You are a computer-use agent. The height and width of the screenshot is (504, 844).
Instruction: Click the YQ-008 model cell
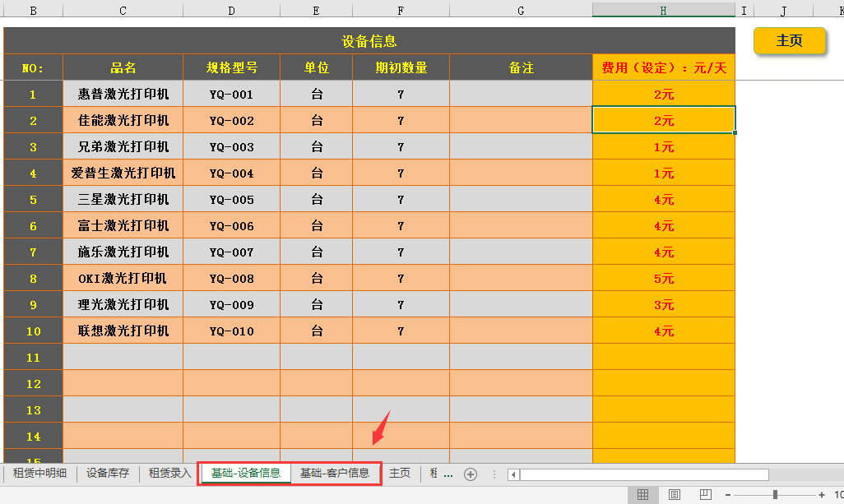click(x=231, y=278)
